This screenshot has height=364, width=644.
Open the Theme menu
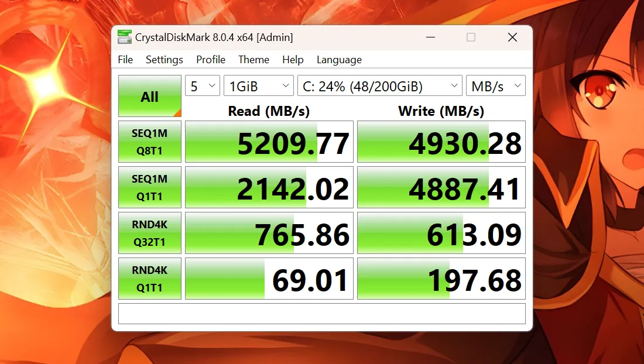pos(254,60)
